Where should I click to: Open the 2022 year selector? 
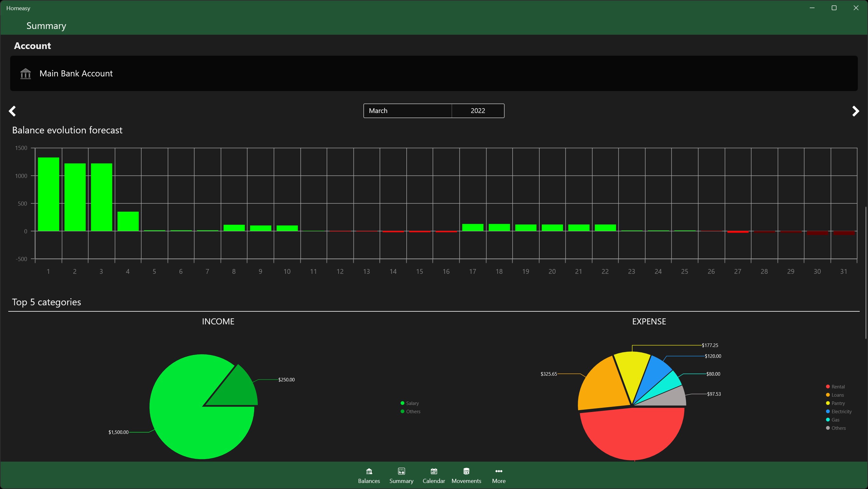(478, 110)
